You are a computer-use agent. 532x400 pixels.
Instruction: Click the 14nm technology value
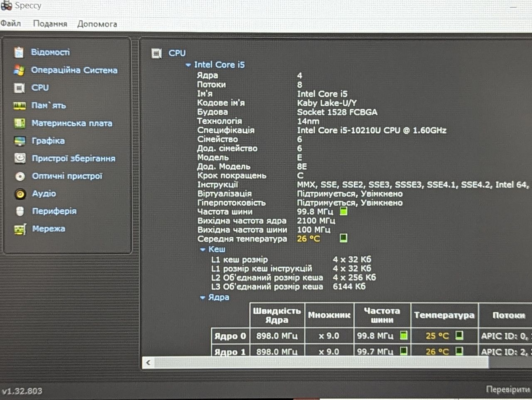[x=308, y=121]
